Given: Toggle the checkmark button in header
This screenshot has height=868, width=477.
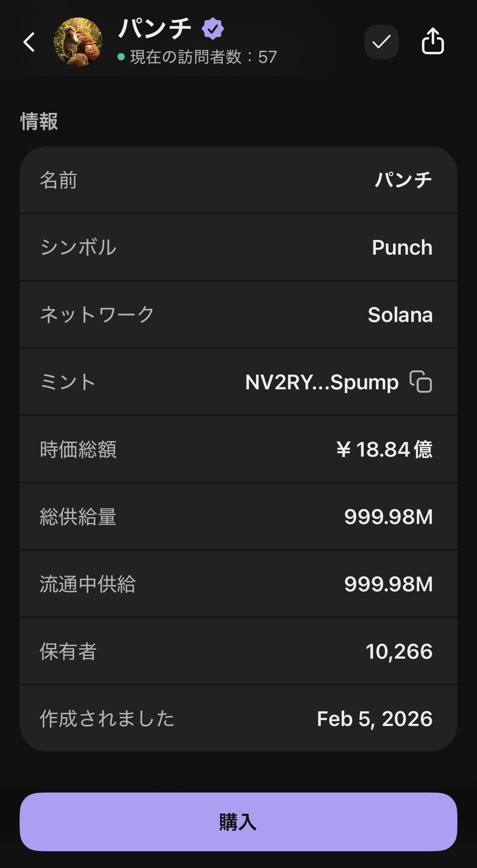Looking at the screenshot, I should (x=381, y=42).
